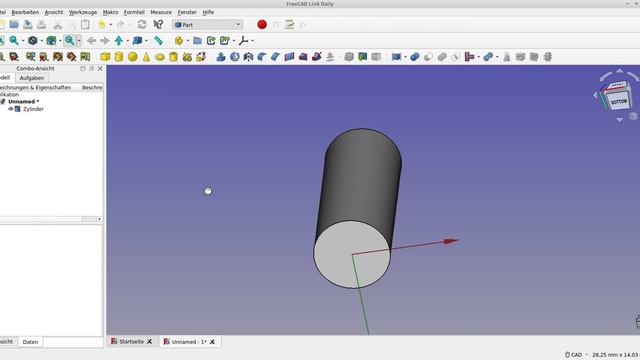Open the Measure menu

161,12
